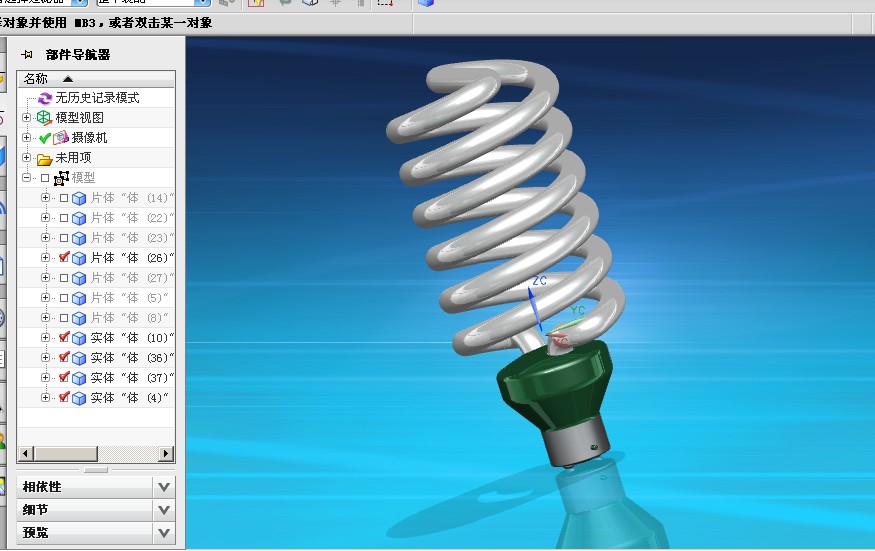Click the green check mark next to 摄像机

pyautogui.click(x=45, y=138)
